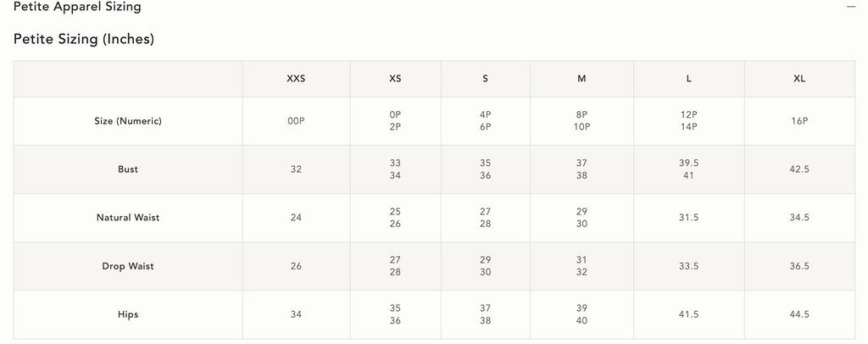Select the 44.5 hips measurement cell

tap(799, 314)
